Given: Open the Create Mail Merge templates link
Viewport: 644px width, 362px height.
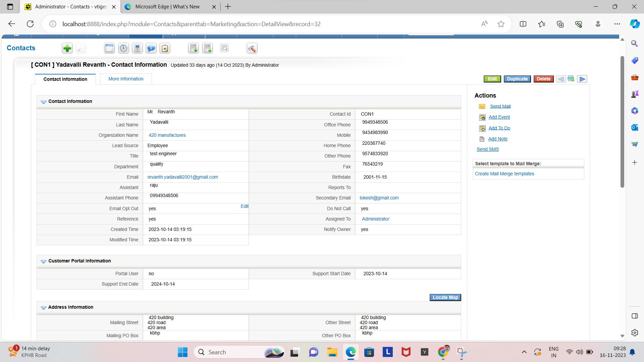Looking at the screenshot, I should coord(504,174).
